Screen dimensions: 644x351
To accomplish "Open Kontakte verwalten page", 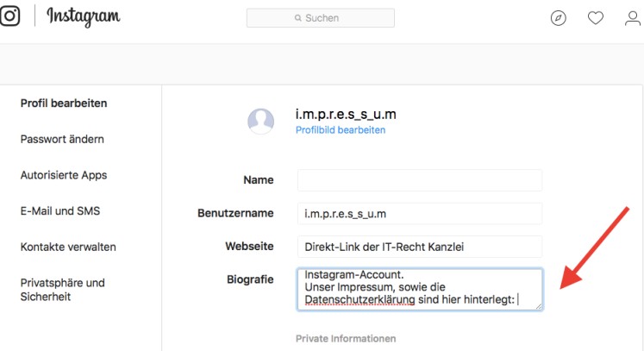I will (68, 247).
